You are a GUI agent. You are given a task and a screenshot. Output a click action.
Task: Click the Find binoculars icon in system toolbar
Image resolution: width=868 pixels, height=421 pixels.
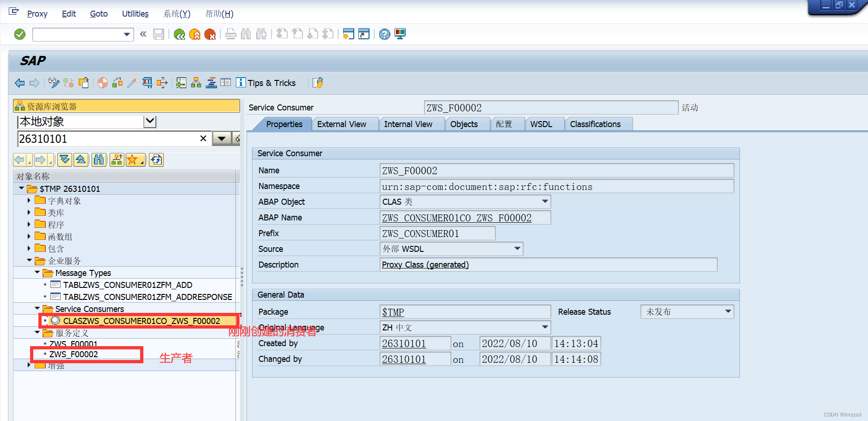pyautogui.click(x=246, y=34)
